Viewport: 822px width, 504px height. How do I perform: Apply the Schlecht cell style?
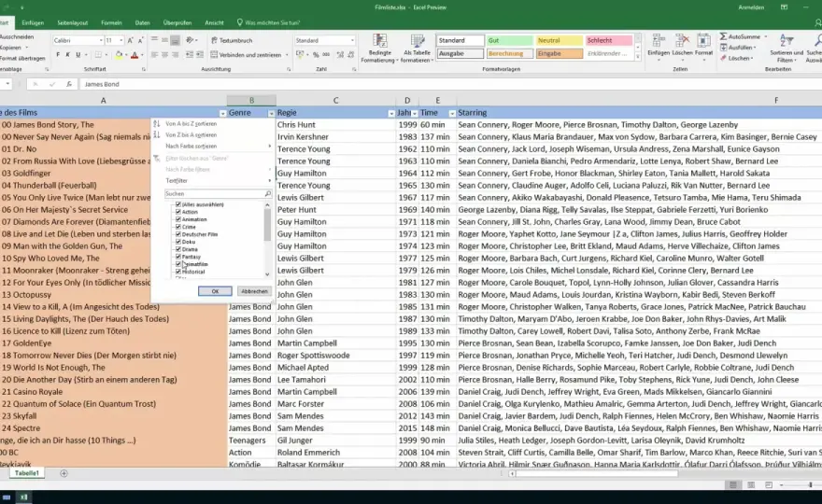pos(609,40)
